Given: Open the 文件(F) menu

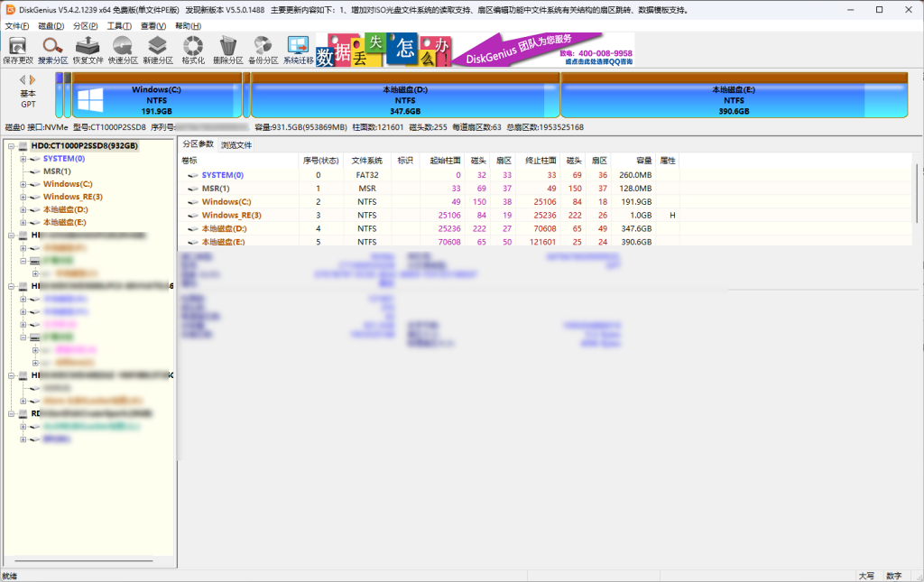Looking at the screenshot, I should 17,26.
